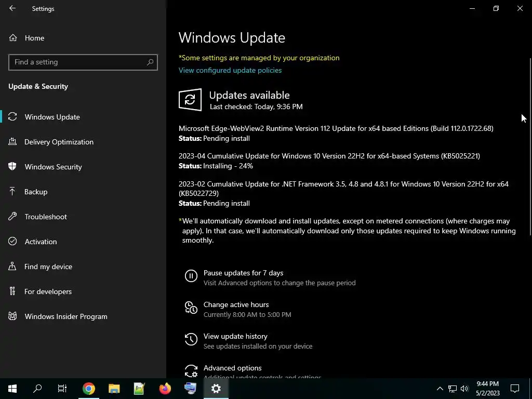Screen dimensions: 532x399
Task: Click Change active hours option
Action: coord(236,304)
